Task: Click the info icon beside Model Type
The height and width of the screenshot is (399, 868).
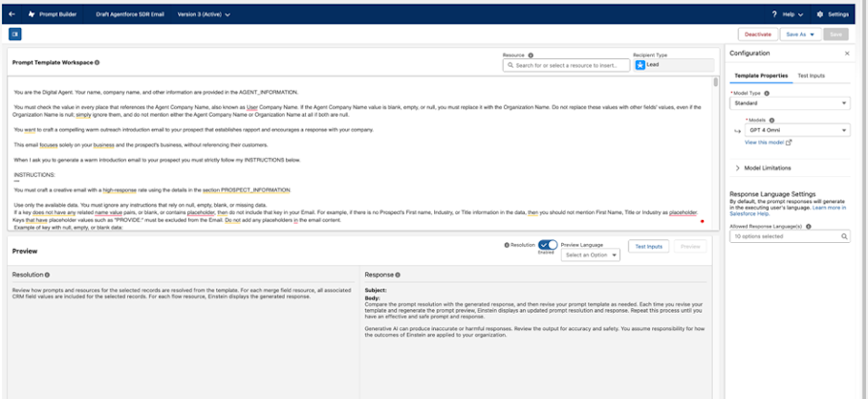Action: coord(767,94)
